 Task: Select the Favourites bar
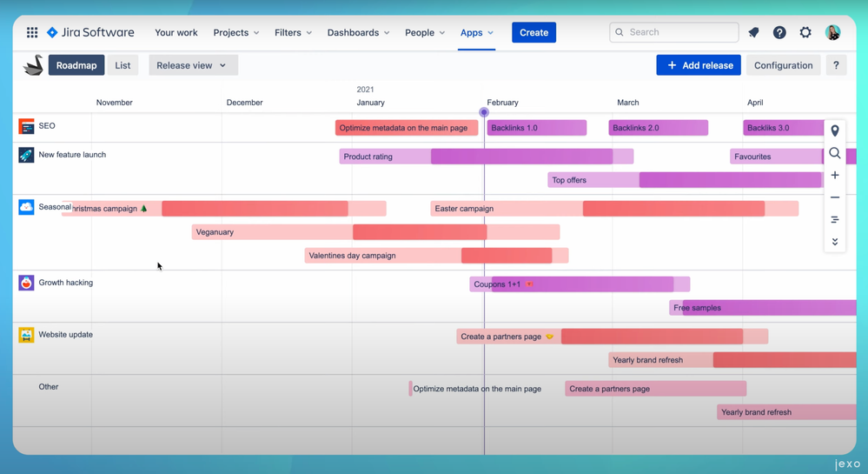pyautogui.click(x=778, y=157)
